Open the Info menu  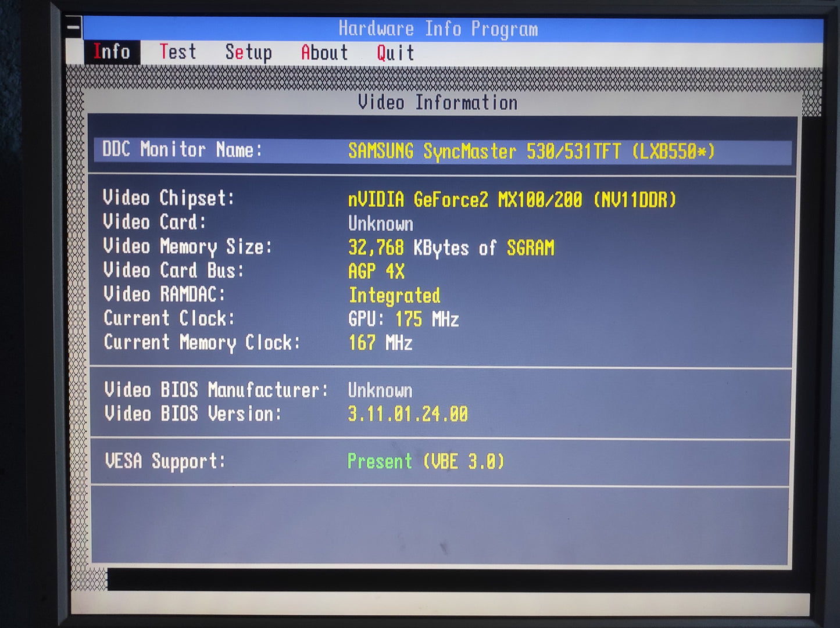point(112,52)
